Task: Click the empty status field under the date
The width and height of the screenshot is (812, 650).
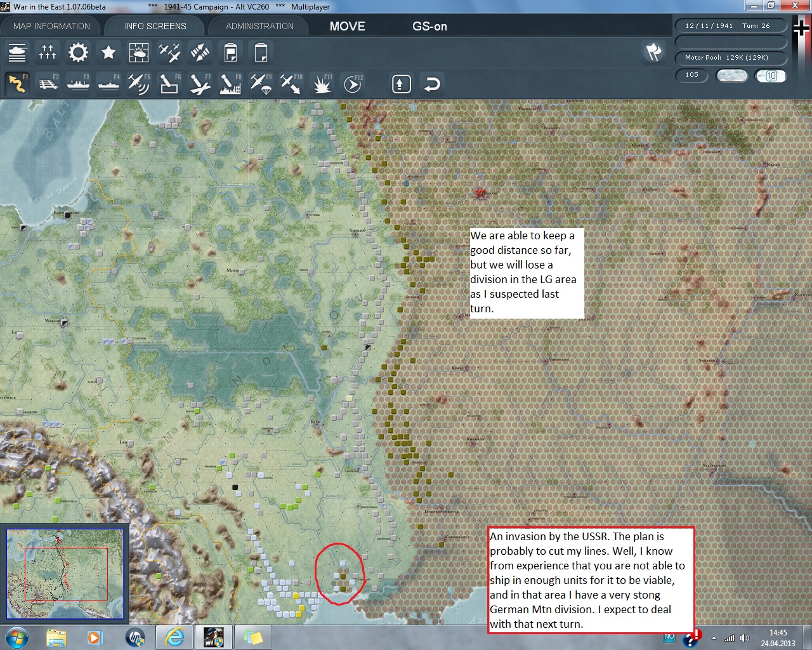Action: point(730,42)
